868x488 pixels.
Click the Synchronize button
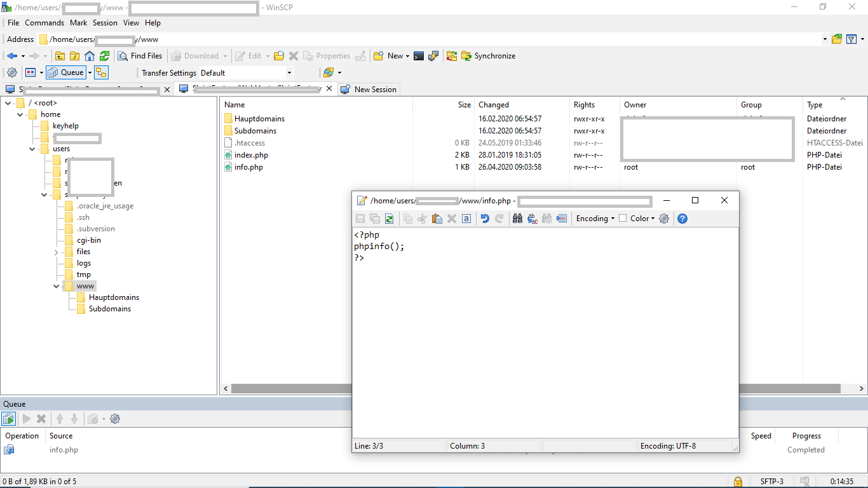click(x=488, y=56)
